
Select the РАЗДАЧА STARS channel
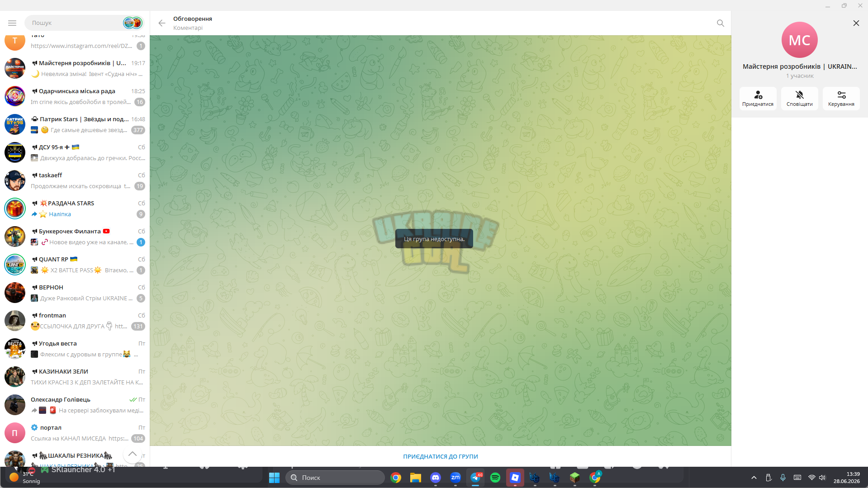[x=75, y=208]
